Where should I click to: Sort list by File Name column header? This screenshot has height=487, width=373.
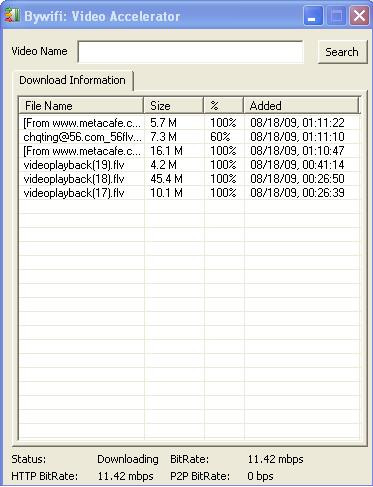click(81, 106)
